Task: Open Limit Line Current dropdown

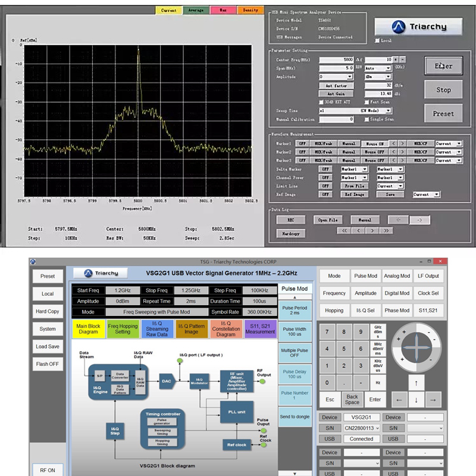Action: click(x=400, y=186)
